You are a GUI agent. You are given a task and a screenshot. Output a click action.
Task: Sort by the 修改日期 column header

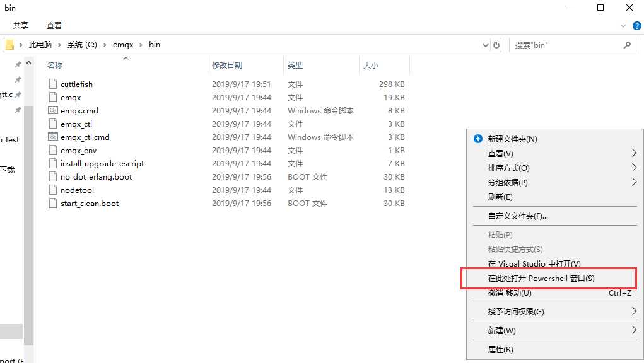(x=226, y=65)
